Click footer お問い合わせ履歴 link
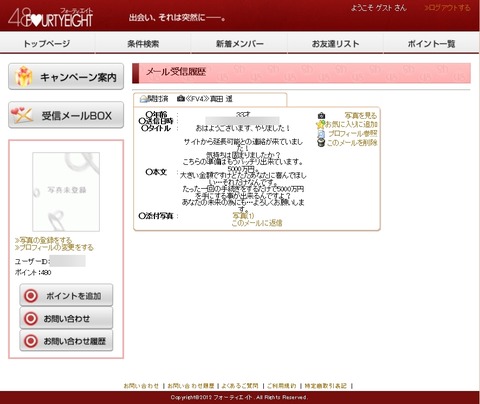This screenshot has height=404, width=480. [x=191, y=386]
